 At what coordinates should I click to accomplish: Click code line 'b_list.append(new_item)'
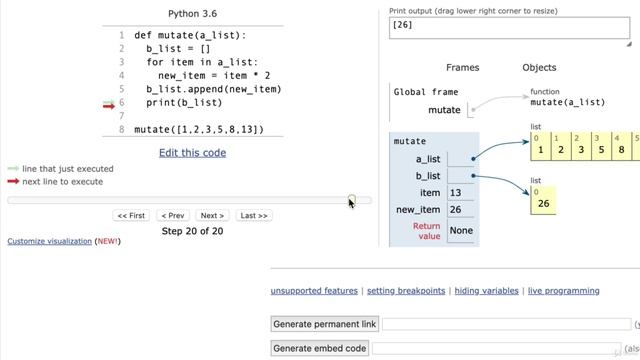pos(214,89)
